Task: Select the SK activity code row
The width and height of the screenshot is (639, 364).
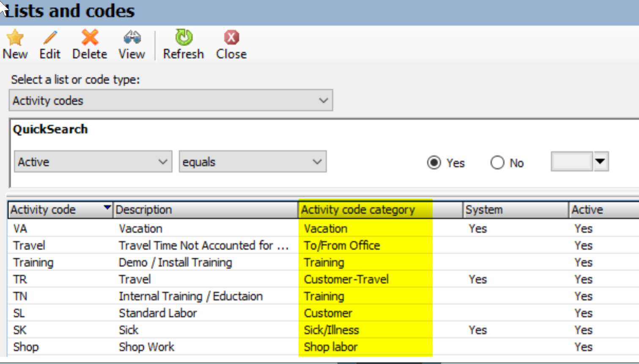Action: (324, 330)
